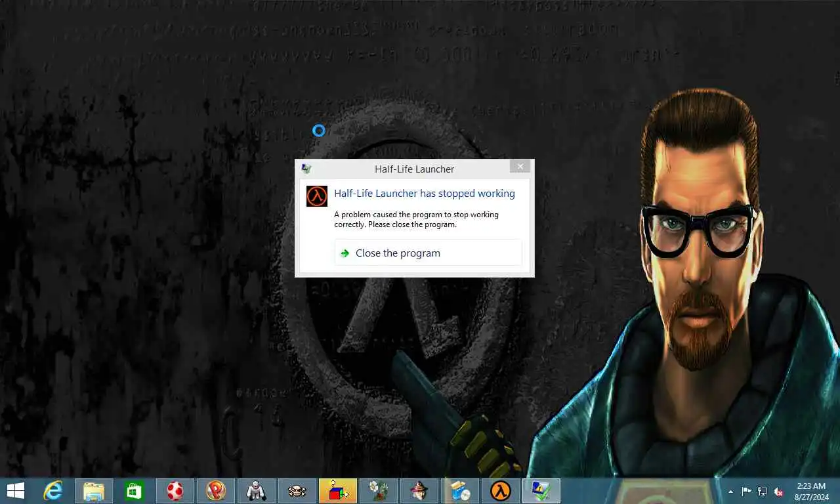Viewport: 840px width, 504px height.
Task: Launch Internet Explorer from the taskbar
Action: pyautogui.click(x=53, y=490)
